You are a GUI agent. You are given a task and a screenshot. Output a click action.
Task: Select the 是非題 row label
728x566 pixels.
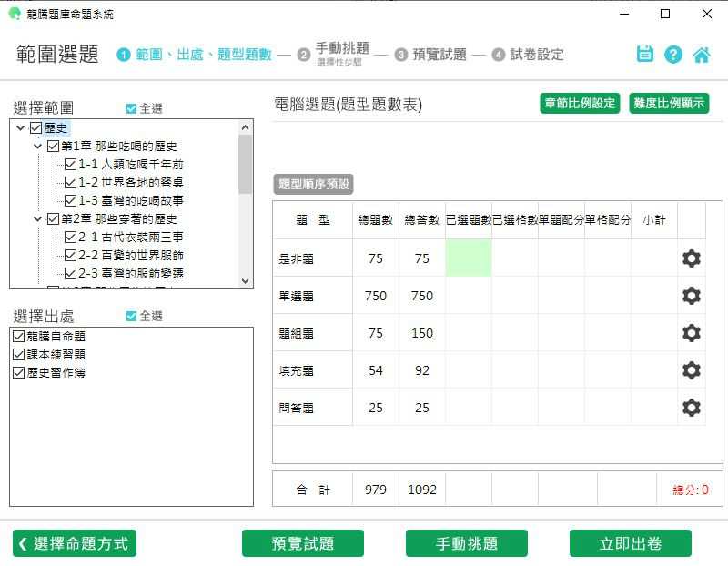(297, 258)
